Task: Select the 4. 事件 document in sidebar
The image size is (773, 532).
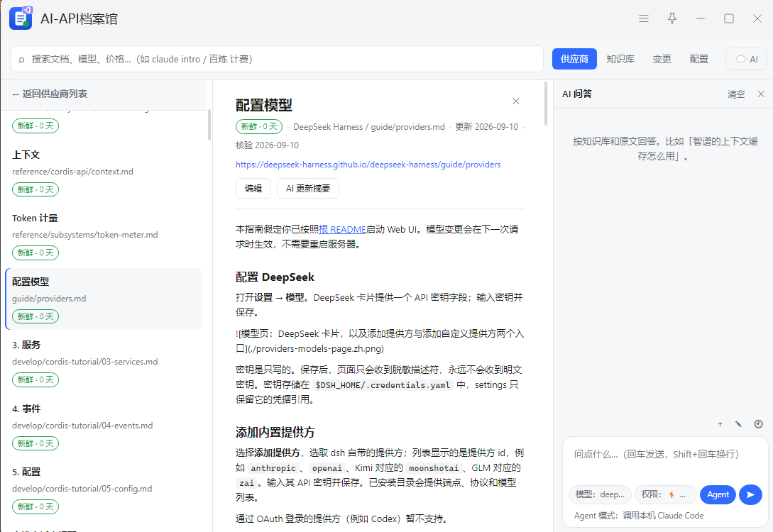Action: [104, 426]
